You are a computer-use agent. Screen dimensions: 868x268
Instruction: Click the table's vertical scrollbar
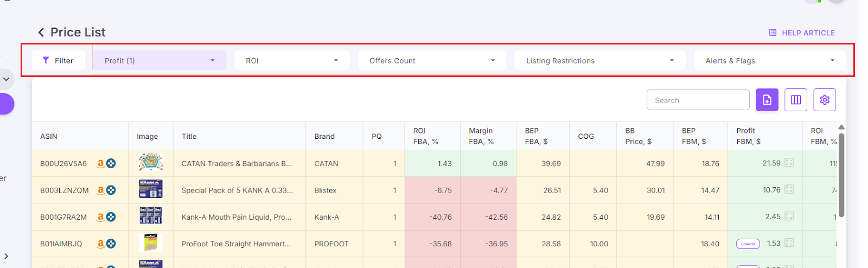(841, 174)
